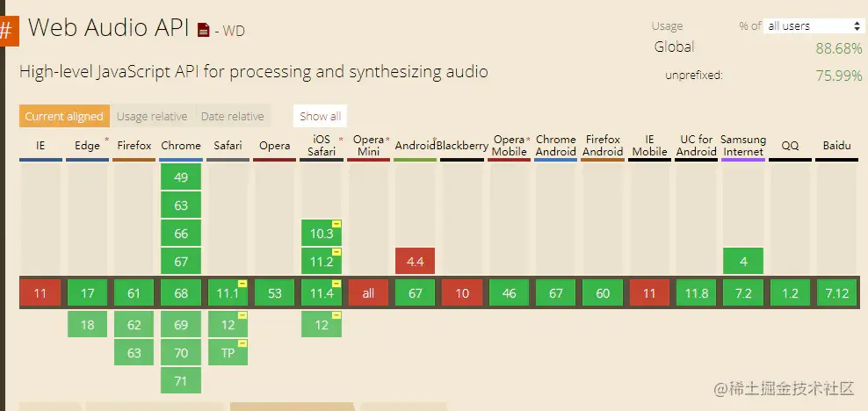Click the UC for Android column header
This screenshot has width=868, height=411.
[697, 146]
